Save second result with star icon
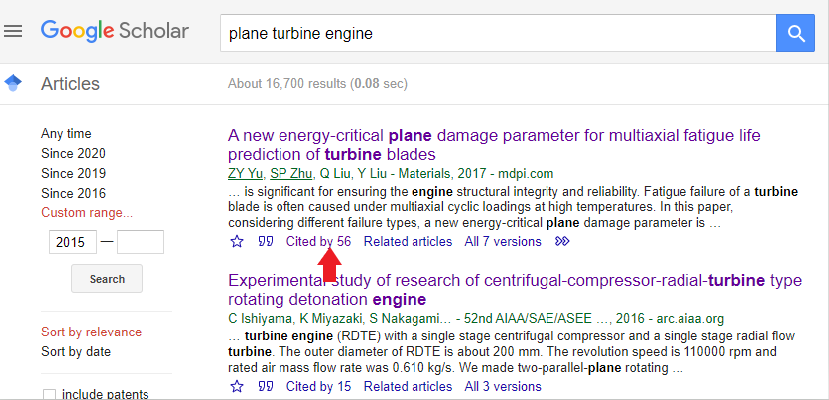The width and height of the screenshot is (829, 400). click(237, 386)
